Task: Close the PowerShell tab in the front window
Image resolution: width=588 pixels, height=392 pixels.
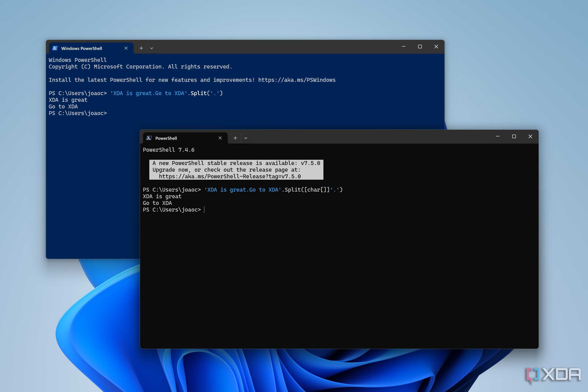Action: pos(220,138)
